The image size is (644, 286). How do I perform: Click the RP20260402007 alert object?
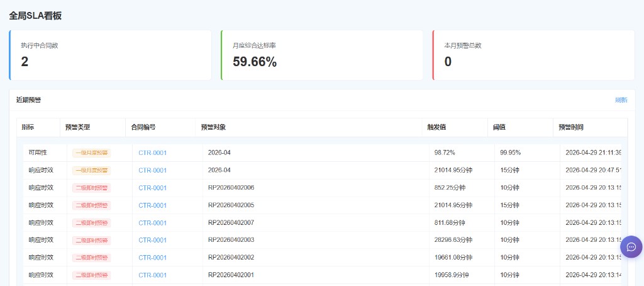(x=231, y=222)
